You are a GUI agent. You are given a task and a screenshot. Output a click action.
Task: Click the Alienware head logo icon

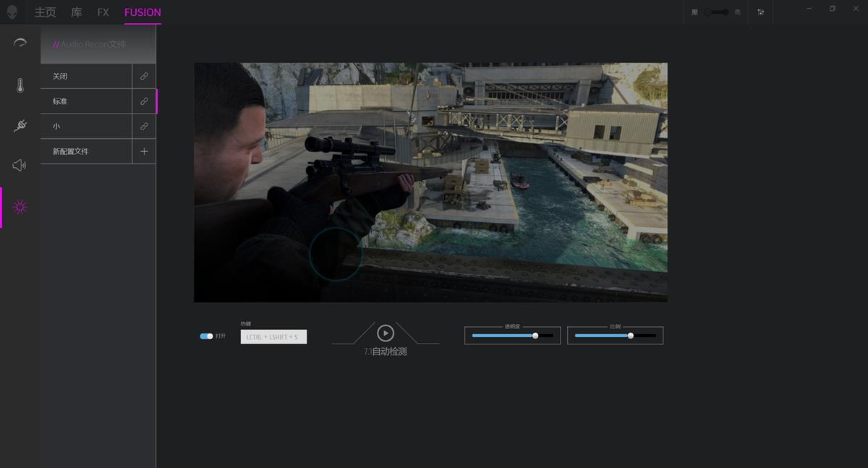tap(12, 12)
